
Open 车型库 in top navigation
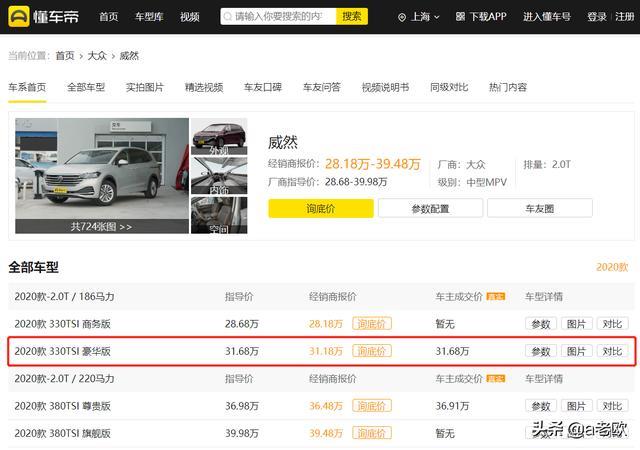[149, 17]
